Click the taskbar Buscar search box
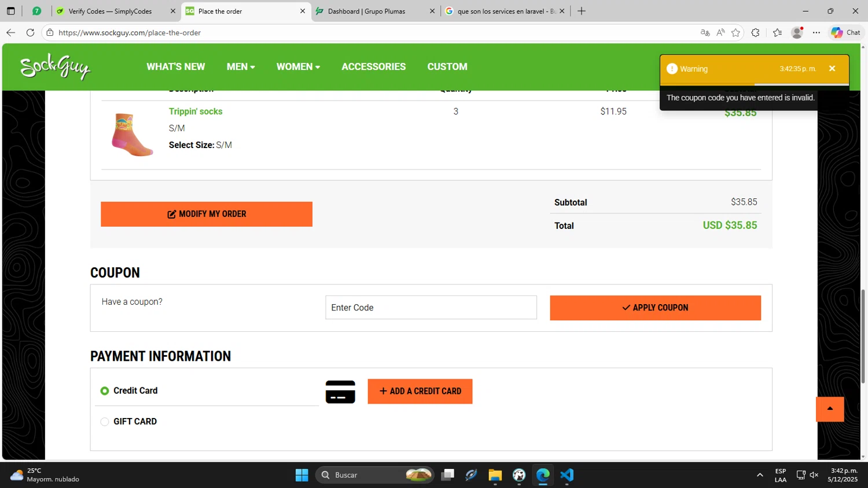The width and height of the screenshot is (868, 488). pyautogui.click(x=374, y=475)
